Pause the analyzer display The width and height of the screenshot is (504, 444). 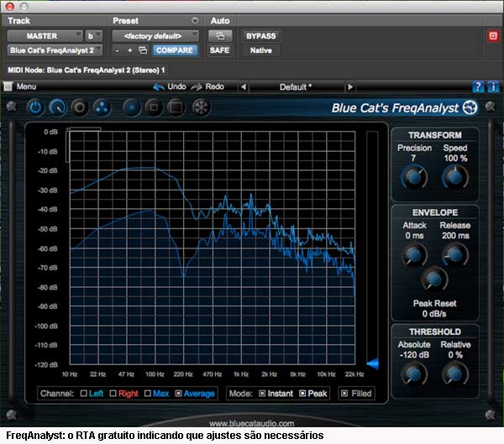pos(132,107)
